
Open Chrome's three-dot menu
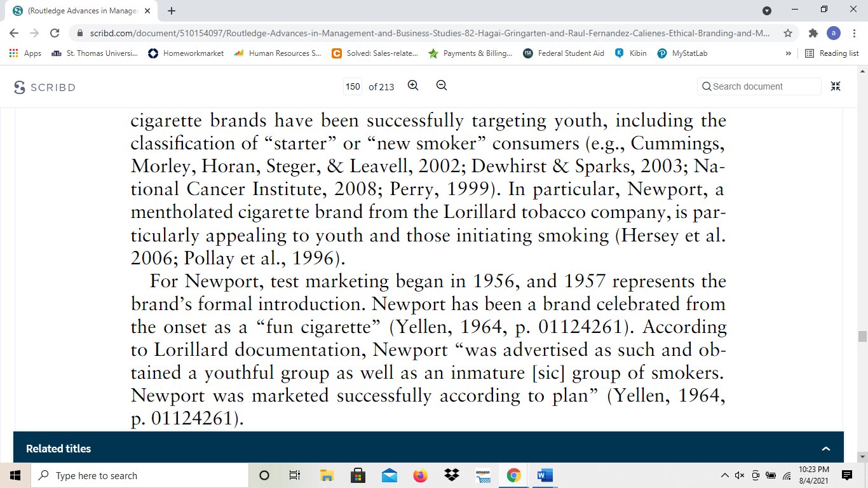pos(854,33)
